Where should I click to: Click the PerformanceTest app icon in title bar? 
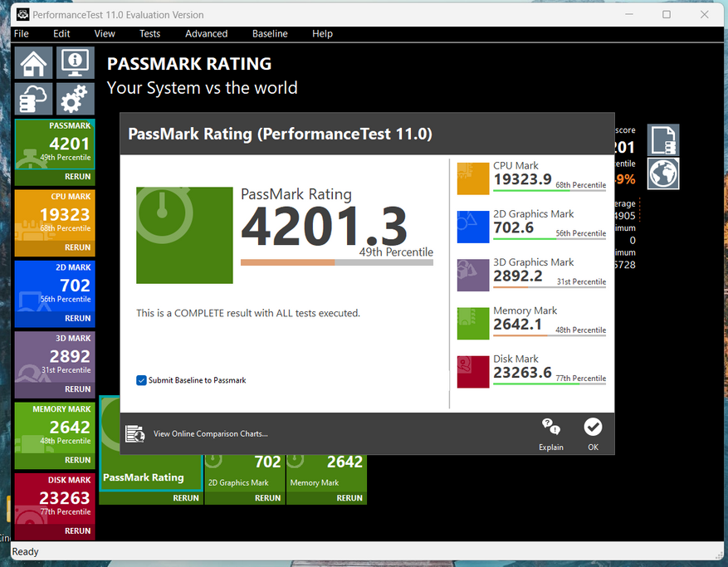click(x=22, y=14)
